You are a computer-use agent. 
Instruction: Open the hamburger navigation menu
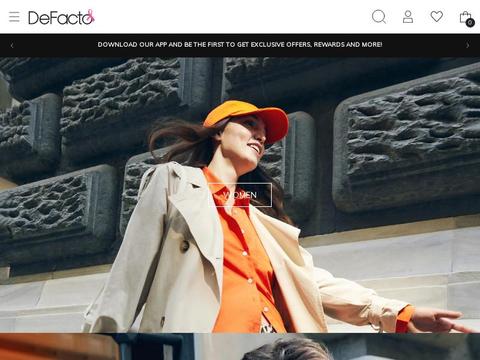click(14, 17)
